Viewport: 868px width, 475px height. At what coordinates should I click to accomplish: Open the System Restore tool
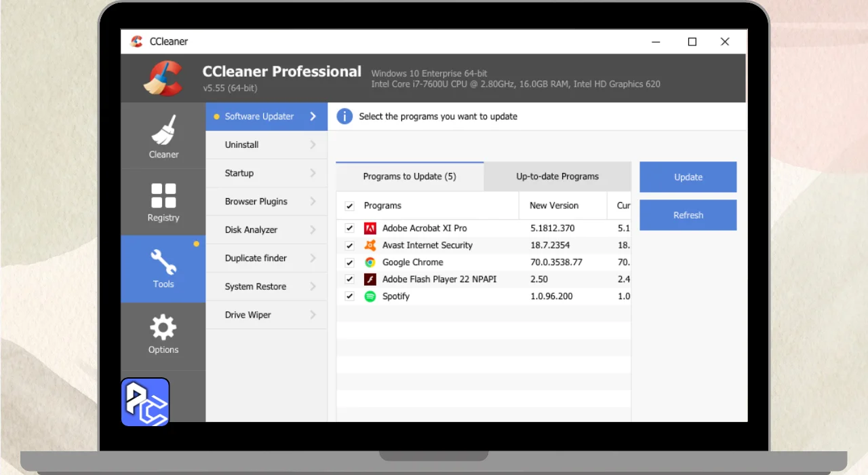pyautogui.click(x=267, y=286)
